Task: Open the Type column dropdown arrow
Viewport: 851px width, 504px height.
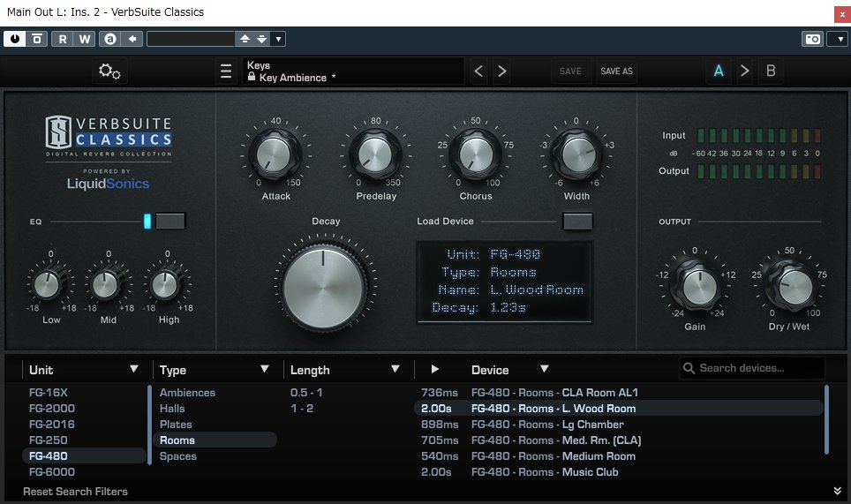Action: [265, 370]
